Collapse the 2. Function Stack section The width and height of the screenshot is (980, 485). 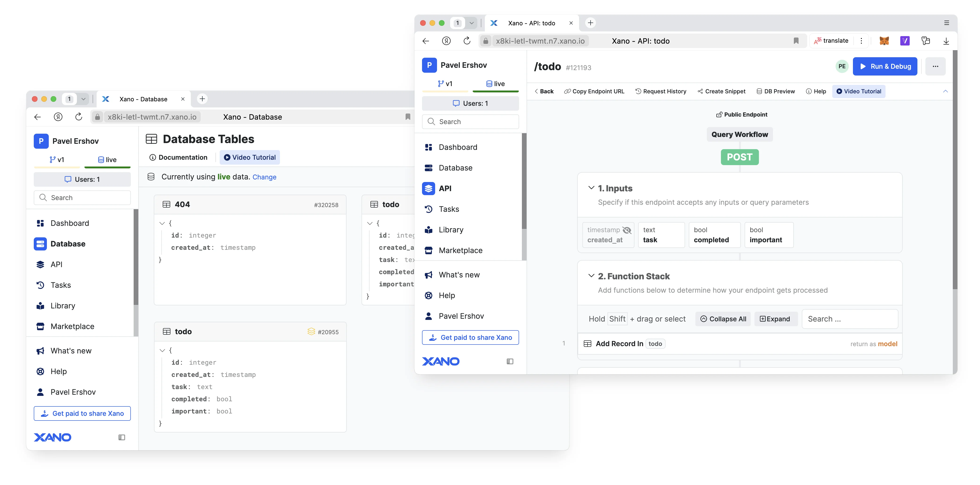[591, 276]
